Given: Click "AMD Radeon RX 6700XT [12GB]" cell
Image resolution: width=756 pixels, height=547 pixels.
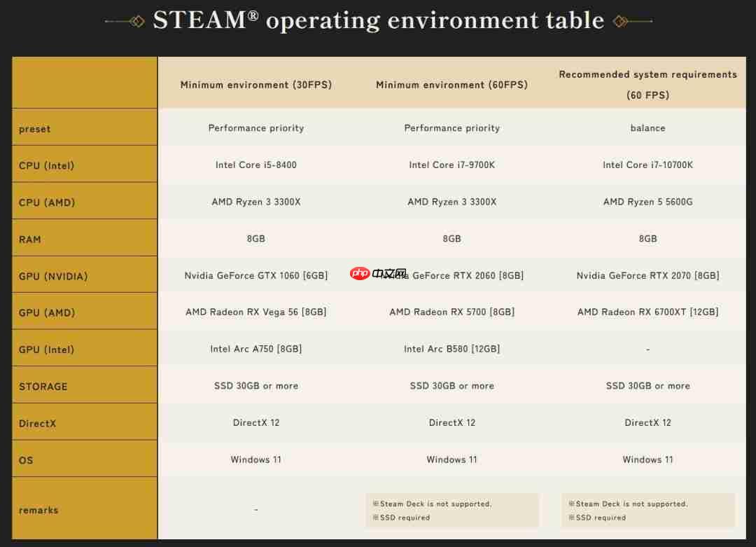Looking at the screenshot, I should pyautogui.click(x=648, y=312).
